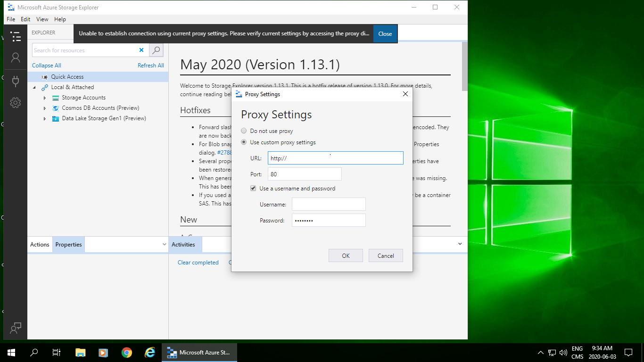This screenshot has width=644, height=362.
Task: Close the Proxy Settings dialog with X
Action: pos(405,94)
